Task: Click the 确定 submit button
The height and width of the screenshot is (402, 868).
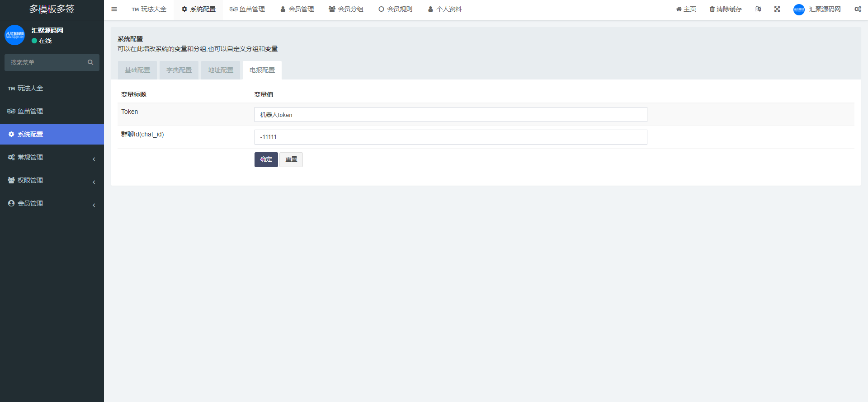Action: click(266, 159)
